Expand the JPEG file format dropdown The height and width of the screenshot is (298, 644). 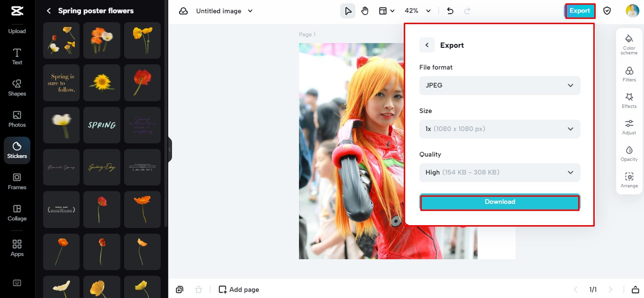[x=500, y=85]
